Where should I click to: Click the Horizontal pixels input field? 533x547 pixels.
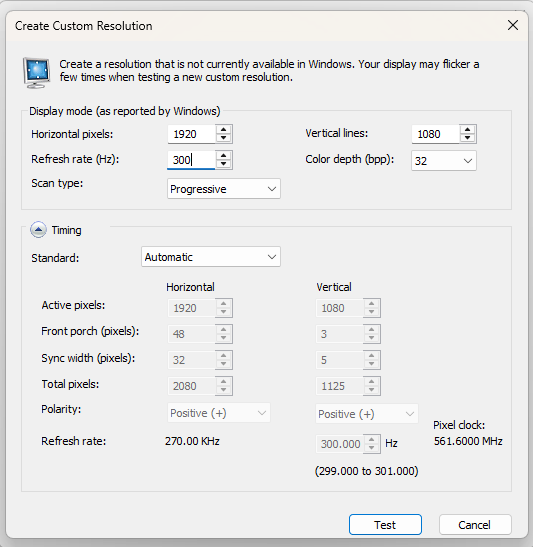click(192, 134)
